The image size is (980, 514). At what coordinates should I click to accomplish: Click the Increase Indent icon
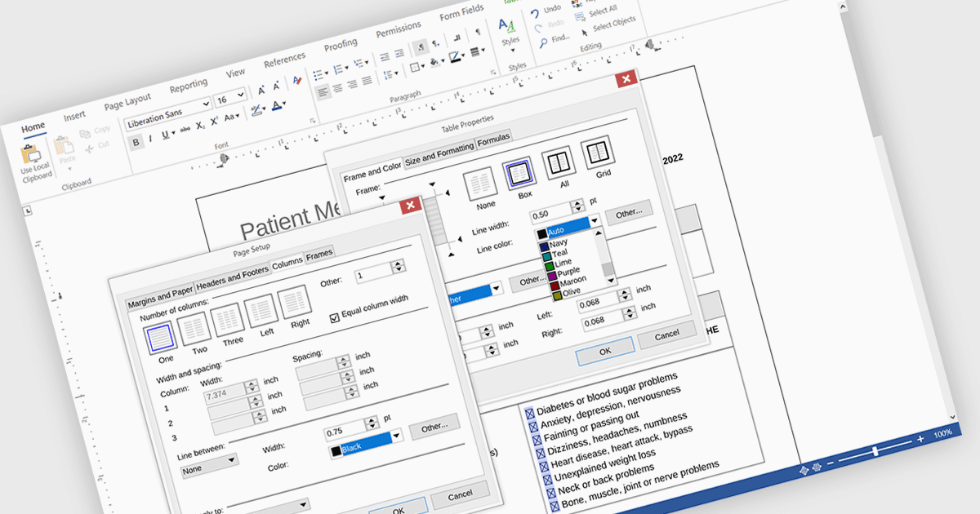point(399,53)
